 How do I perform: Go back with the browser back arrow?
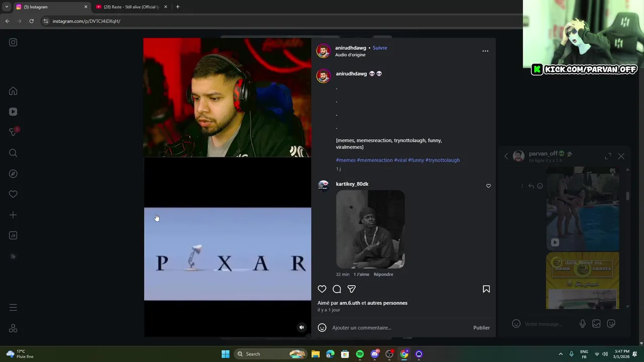tap(7, 21)
